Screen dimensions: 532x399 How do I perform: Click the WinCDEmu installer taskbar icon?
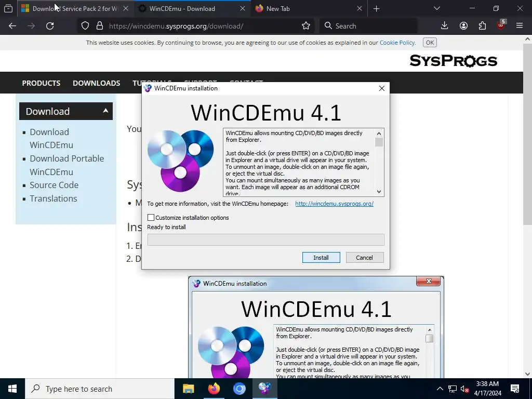click(x=264, y=389)
